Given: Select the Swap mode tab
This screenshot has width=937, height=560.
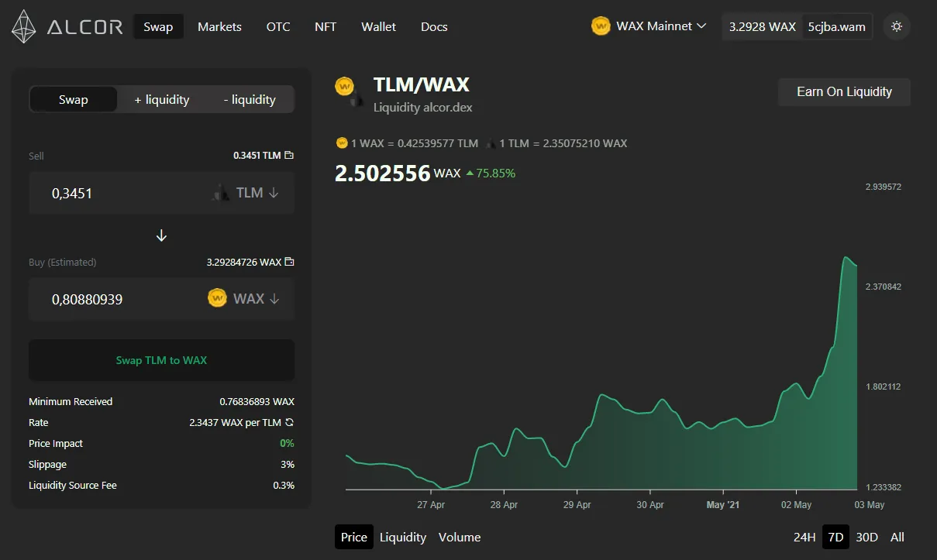Looking at the screenshot, I should point(74,99).
